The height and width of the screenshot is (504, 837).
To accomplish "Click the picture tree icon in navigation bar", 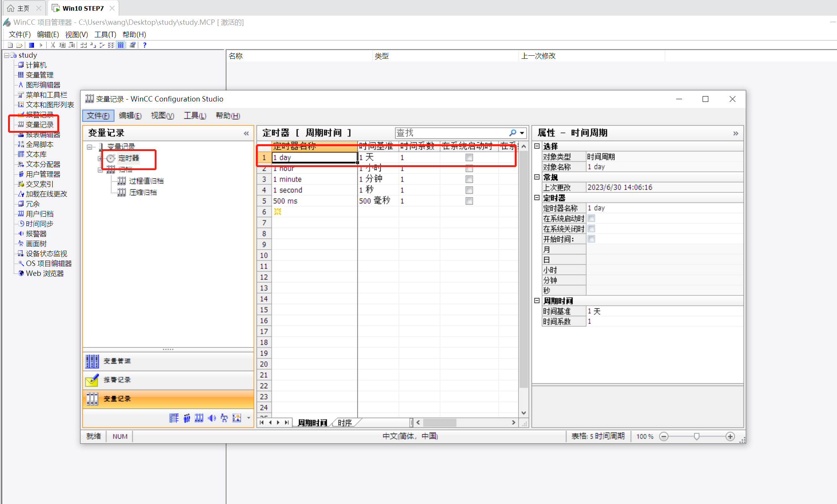I will pyautogui.click(x=224, y=418).
